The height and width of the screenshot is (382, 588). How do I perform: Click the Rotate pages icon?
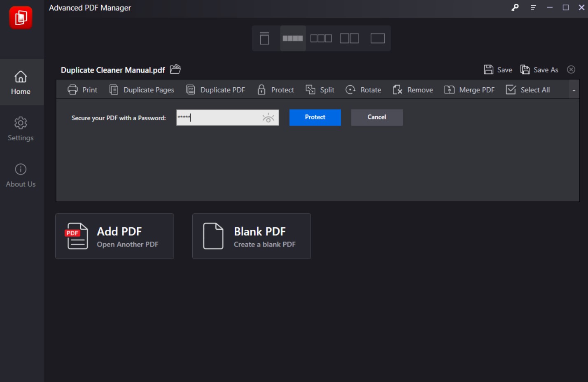point(350,90)
